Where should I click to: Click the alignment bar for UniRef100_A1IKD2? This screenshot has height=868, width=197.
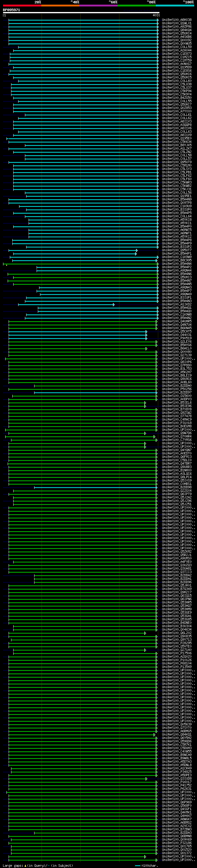(66, 305)
